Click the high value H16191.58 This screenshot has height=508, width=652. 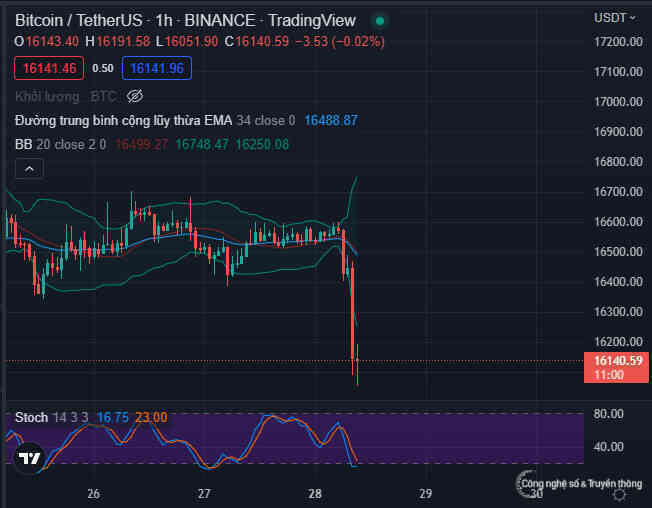(x=118, y=42)
